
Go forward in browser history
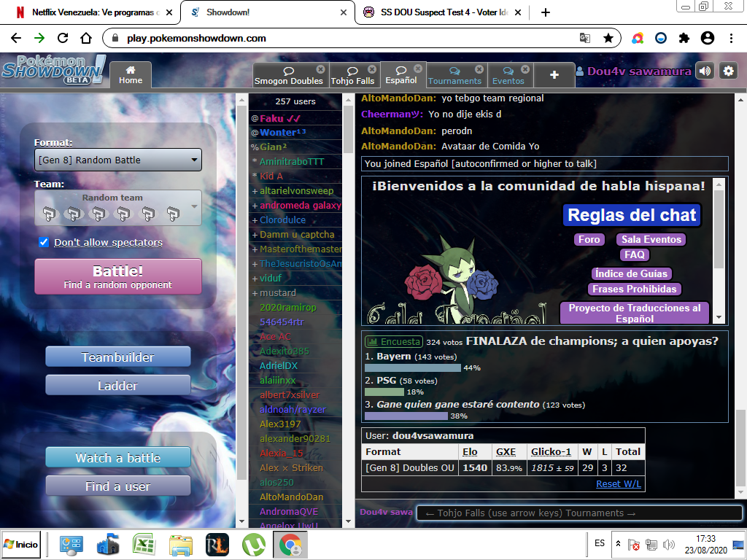(39, 38)
